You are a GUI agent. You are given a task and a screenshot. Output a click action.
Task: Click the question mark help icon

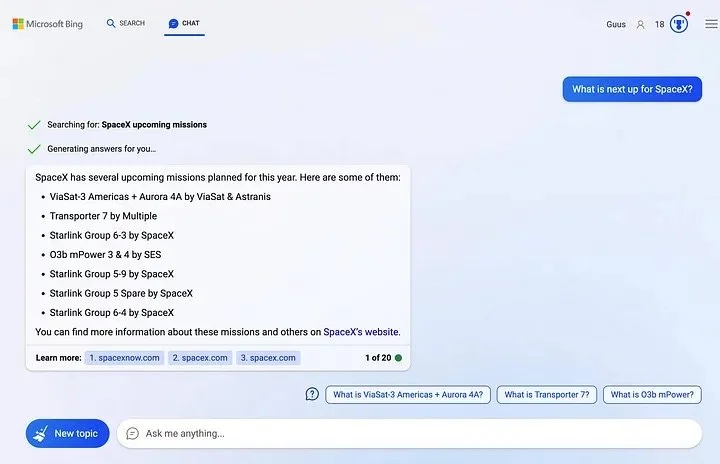click(x=312, y=394)
